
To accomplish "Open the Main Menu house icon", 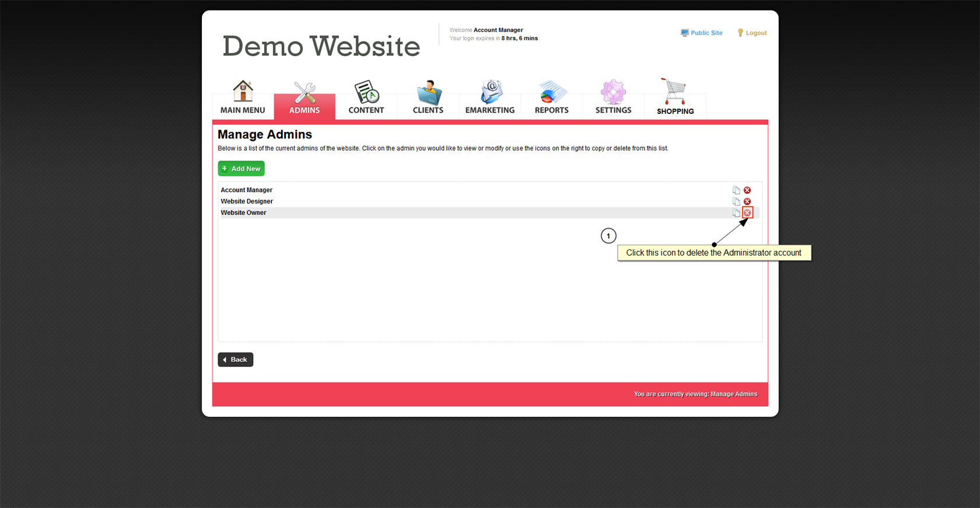I will click(243, 98).
